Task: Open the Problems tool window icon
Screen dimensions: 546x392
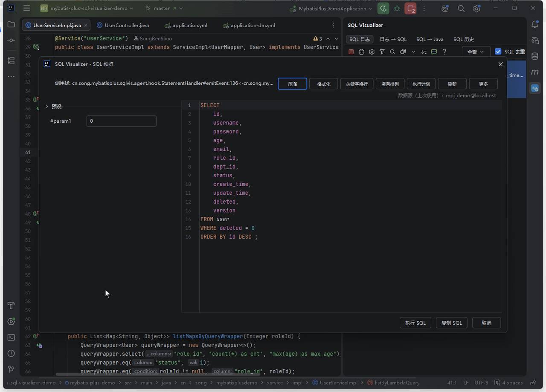Action: click(x=11, y=353)
